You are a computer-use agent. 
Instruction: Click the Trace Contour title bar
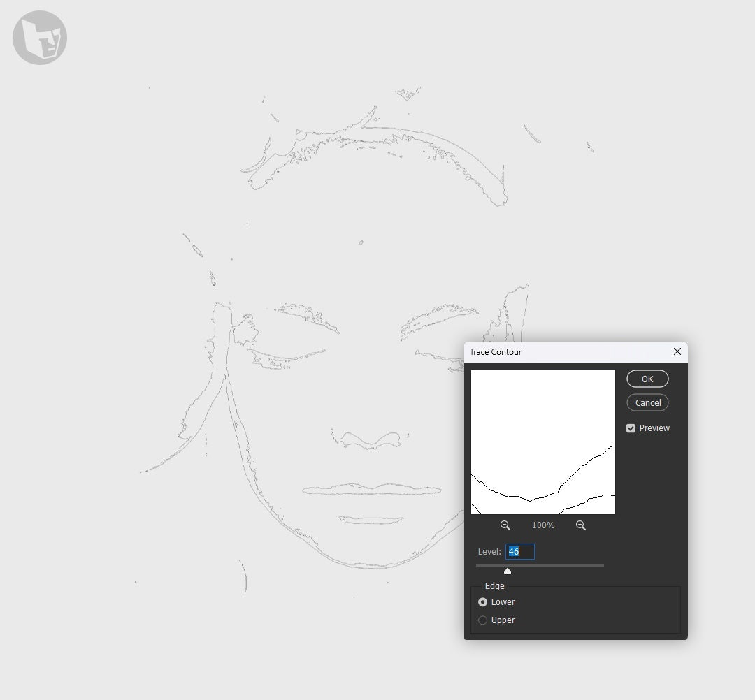pos(568,352)
